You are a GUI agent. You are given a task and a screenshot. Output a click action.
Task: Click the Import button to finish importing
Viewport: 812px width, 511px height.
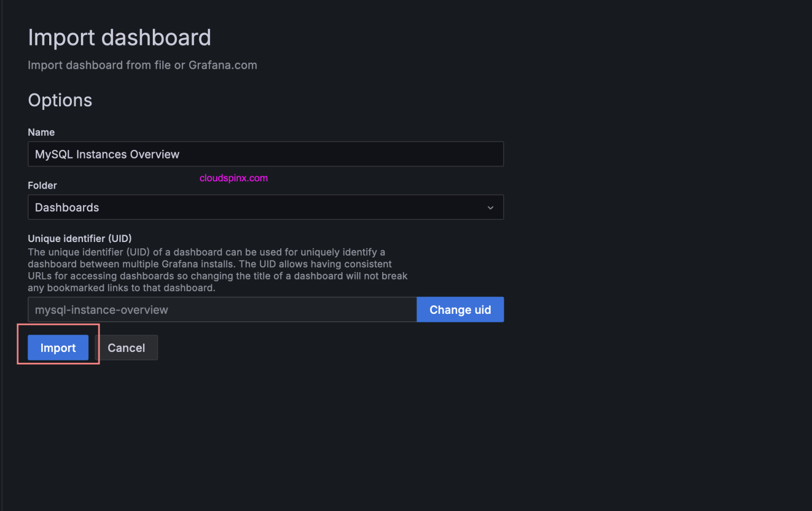[58, 348]
